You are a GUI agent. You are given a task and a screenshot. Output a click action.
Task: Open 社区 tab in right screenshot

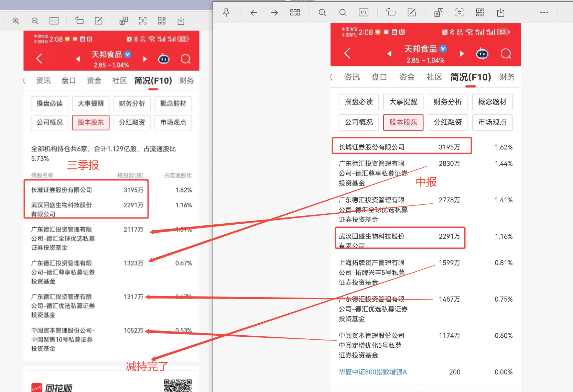click(x=434, y=77)
